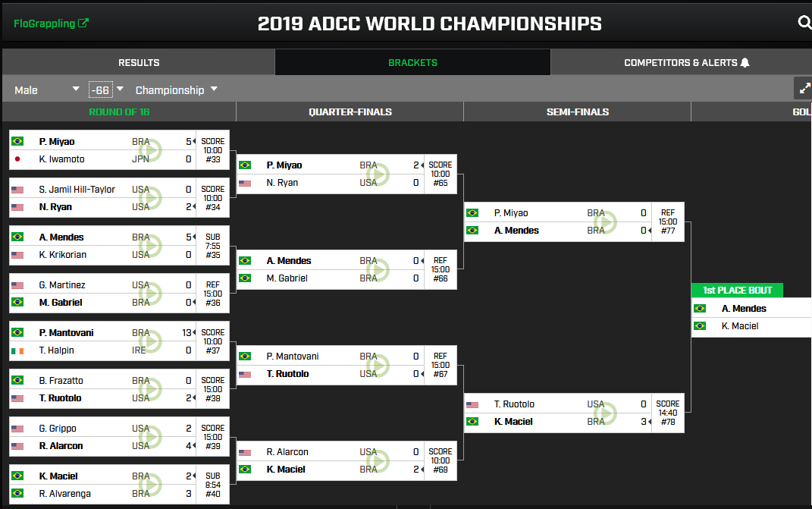This screenshot has height=509, width=812.
Task: Click the search magnifier icon
Action: (x=804, y=23)
